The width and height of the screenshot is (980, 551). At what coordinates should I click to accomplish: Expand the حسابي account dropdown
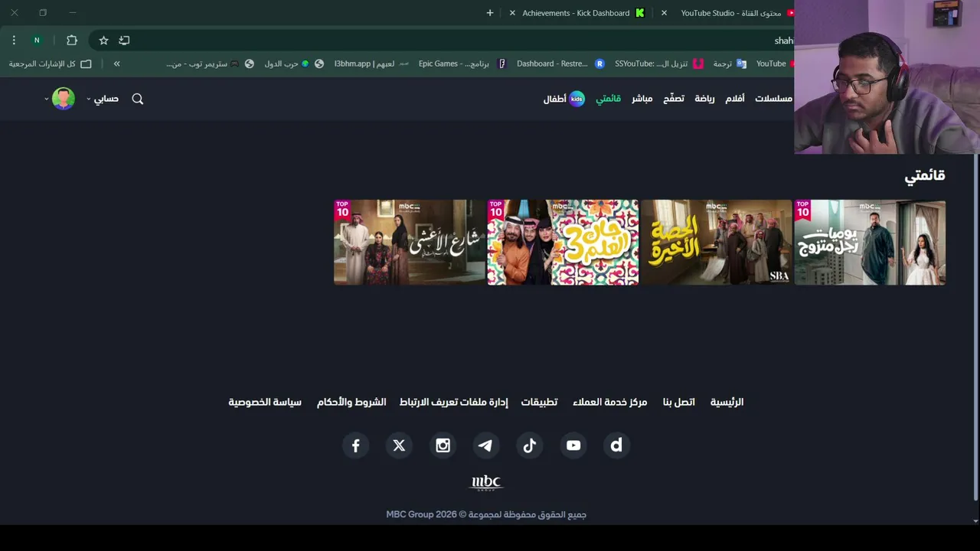coord(103,99)
